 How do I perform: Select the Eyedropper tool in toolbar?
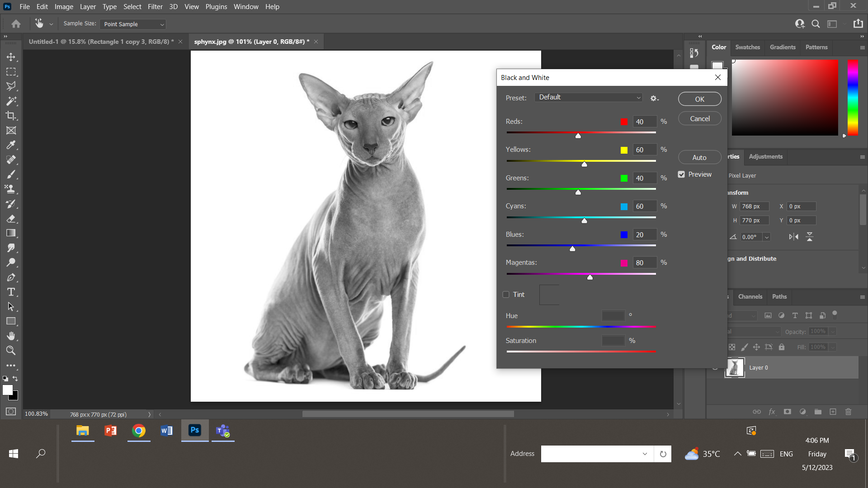(x=11, y=145)
